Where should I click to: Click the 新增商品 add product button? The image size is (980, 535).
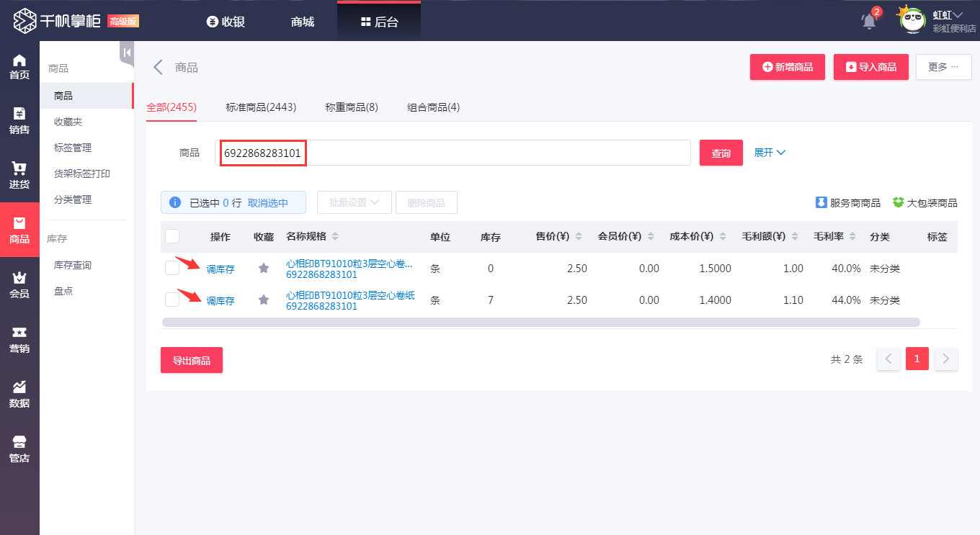(x=787, y=66)
